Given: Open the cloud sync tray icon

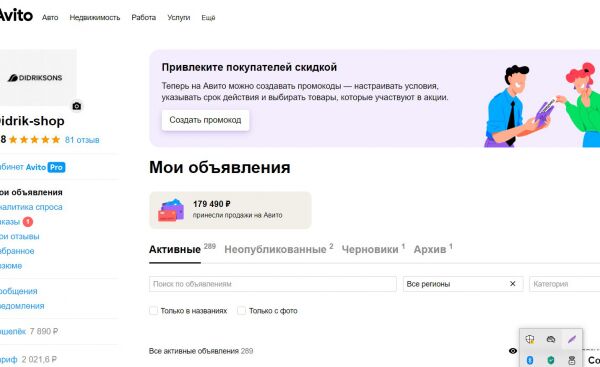Looking at the screenshot, I should pyautogui.click(x=551, y=339).
